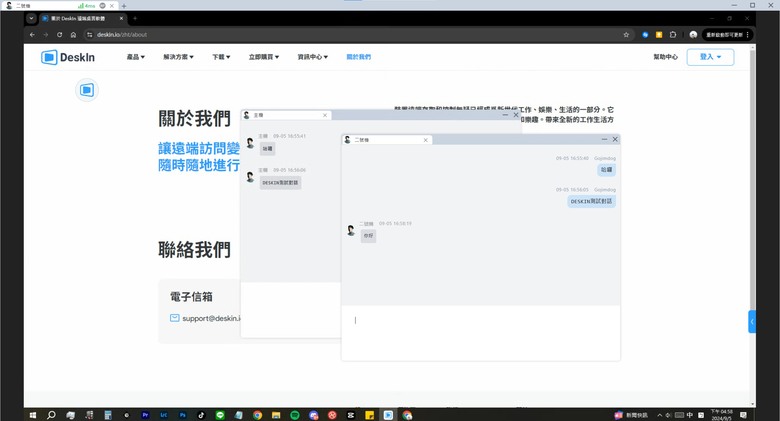Open the 登入 dropdown button
The height and width of the screenshot is (421, 780).
(x=710, y=57)
